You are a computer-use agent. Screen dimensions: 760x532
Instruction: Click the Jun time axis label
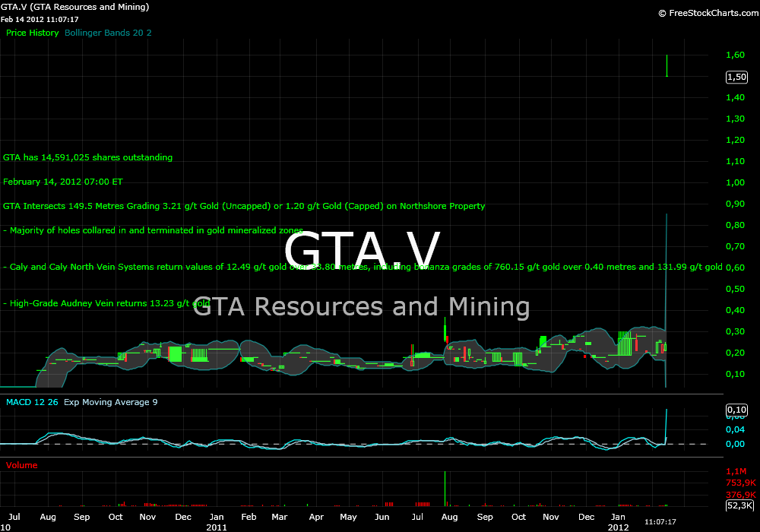point(382,517)
